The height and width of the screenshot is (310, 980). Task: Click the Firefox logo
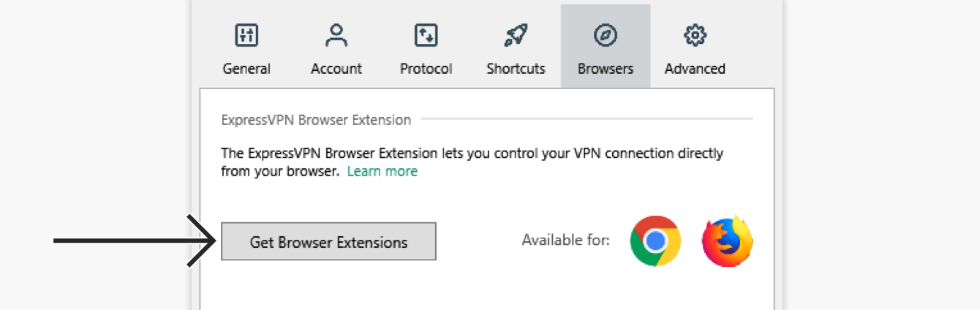click(x=728, y=241)
